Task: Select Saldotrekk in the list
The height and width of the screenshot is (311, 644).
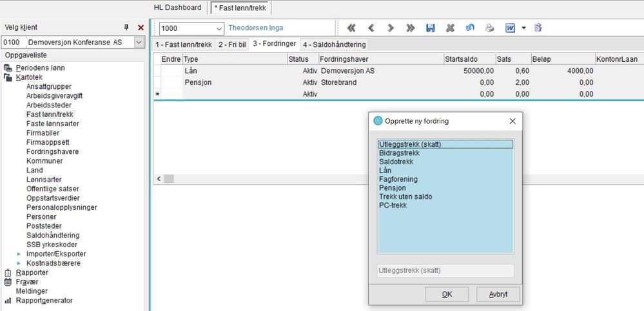Action: coord(445,162)
